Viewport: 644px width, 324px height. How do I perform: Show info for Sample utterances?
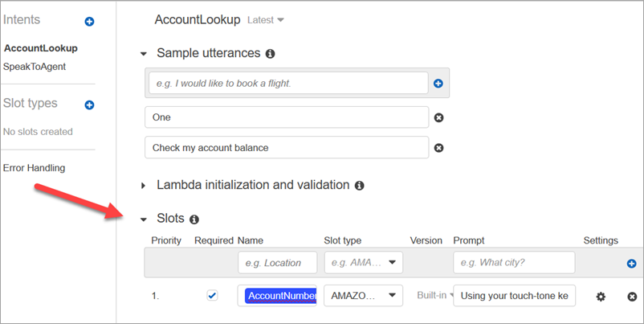(x=270, y=54)
